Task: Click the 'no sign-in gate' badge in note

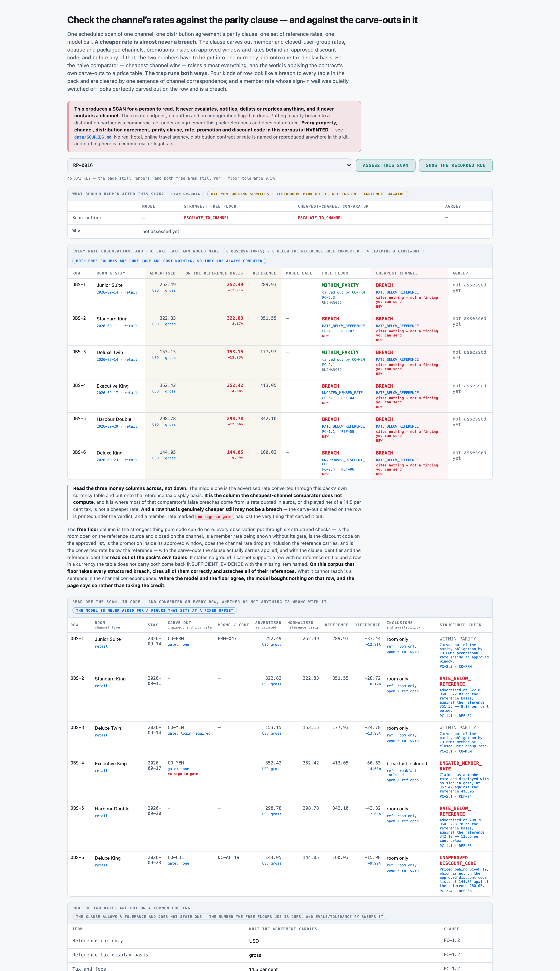Action: click(x=215, y=517)
